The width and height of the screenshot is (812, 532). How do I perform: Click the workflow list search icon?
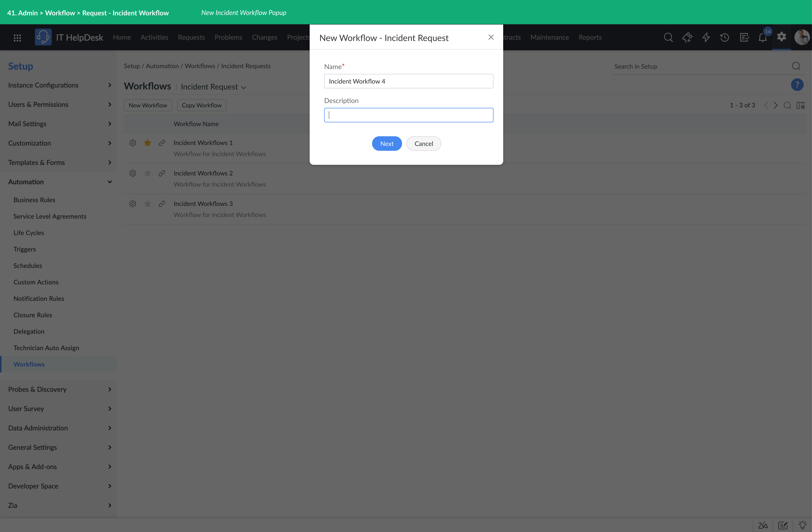point(787,105)
